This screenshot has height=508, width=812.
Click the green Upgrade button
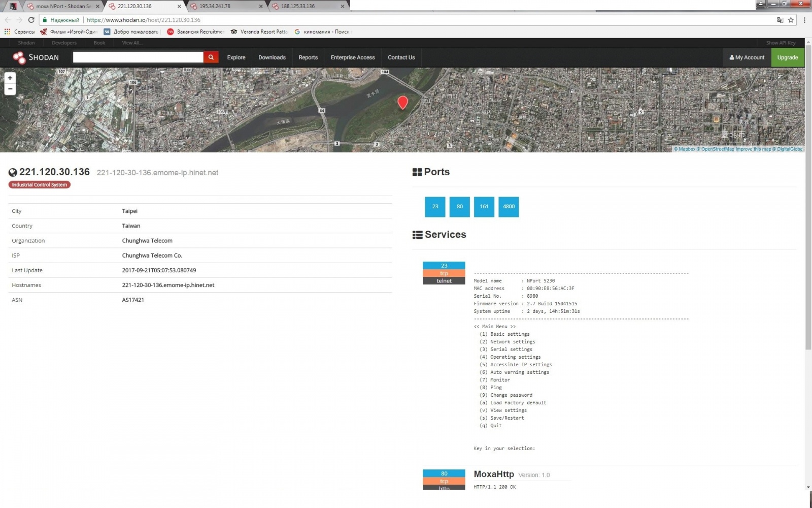click(788, 57)
